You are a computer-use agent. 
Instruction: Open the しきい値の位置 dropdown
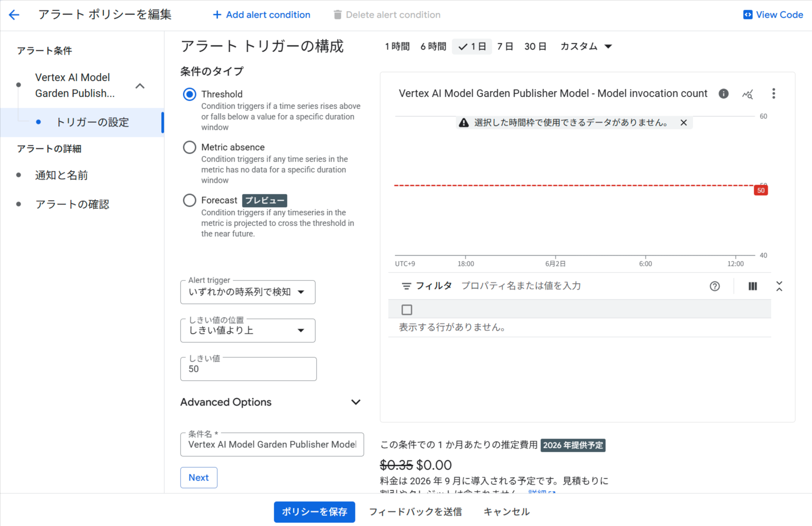[248, 330]
